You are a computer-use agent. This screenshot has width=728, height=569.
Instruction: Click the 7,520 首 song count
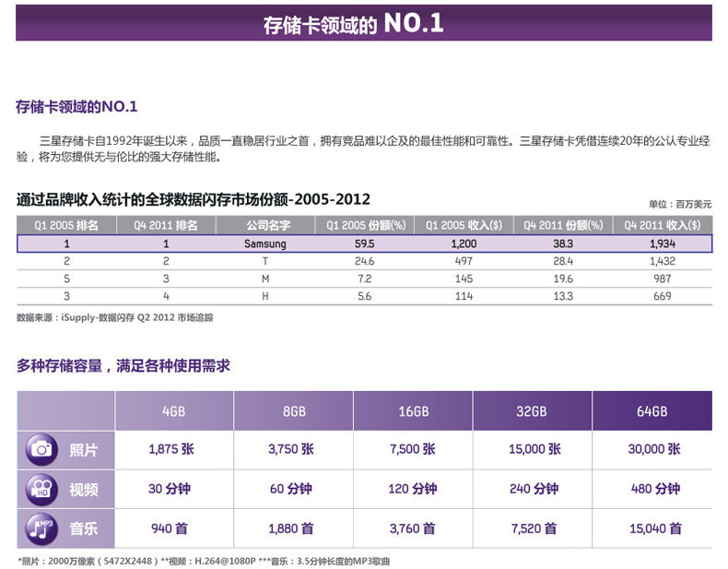coord(534,528)
